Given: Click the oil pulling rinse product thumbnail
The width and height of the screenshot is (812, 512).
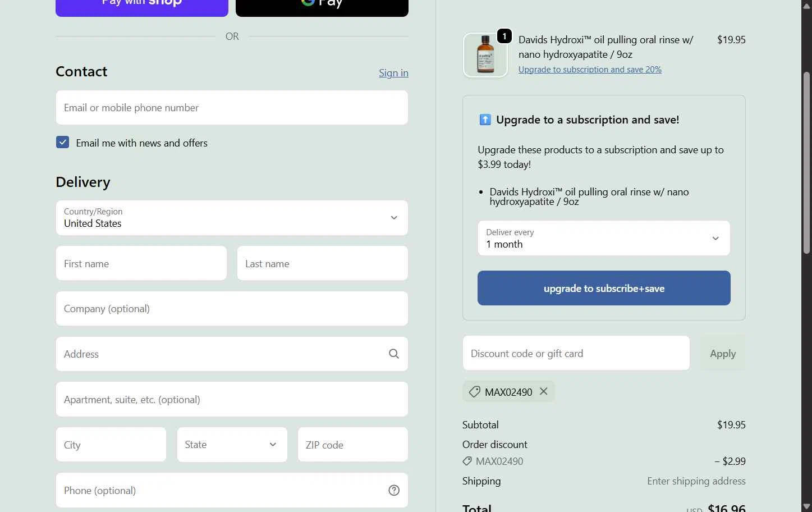Looking at the screenshot, I should click(485, 55).
